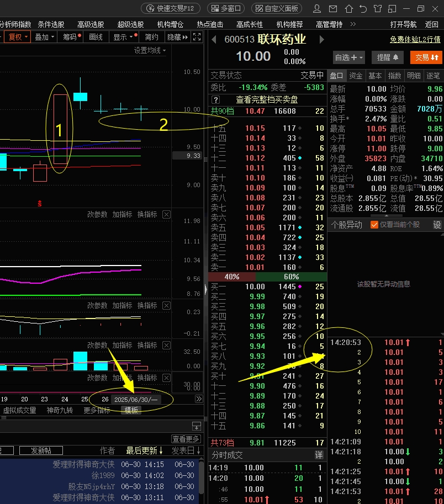Expand the chart to fullscreen icon
The width and height of the screenshot is (444, 504).
197,37
